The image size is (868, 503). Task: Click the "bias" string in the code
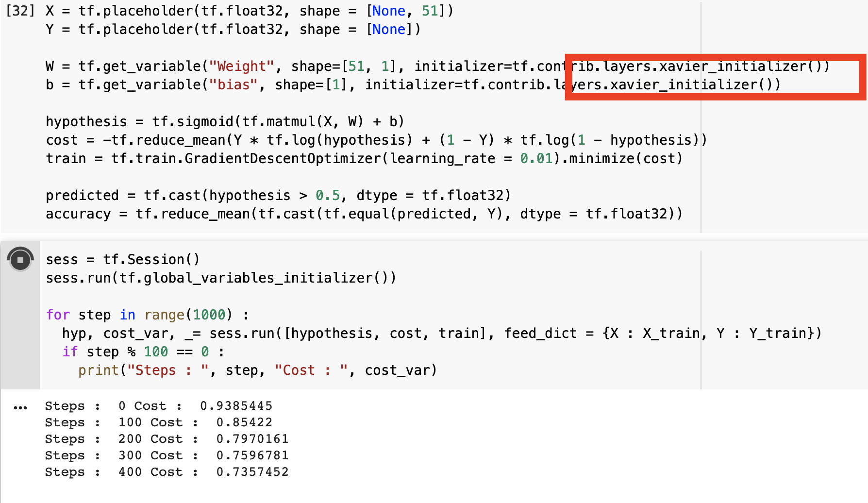[x=233, y=84]
